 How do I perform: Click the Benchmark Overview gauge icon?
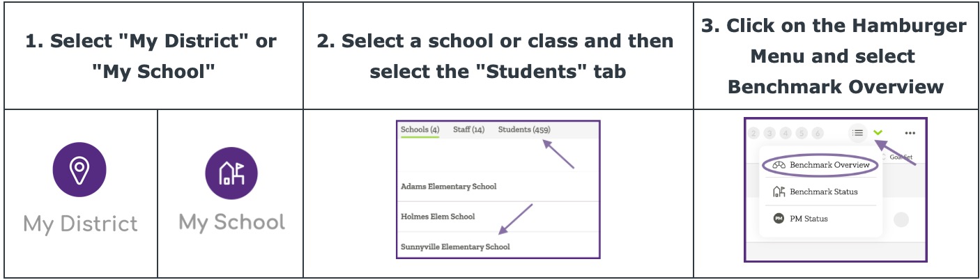779,165
